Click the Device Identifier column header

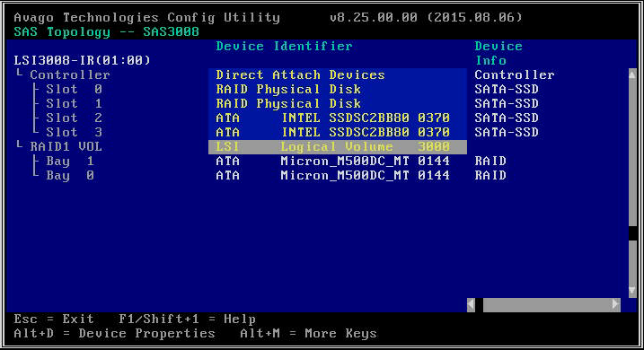(x=284, y=47)
